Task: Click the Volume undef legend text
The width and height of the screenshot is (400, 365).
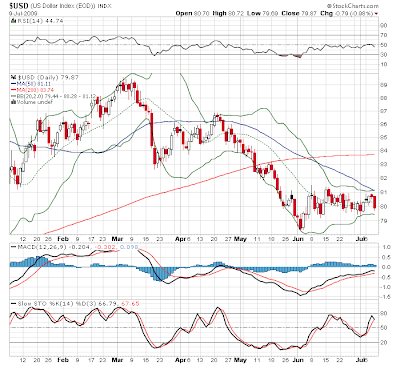Action: click(34, 102)
